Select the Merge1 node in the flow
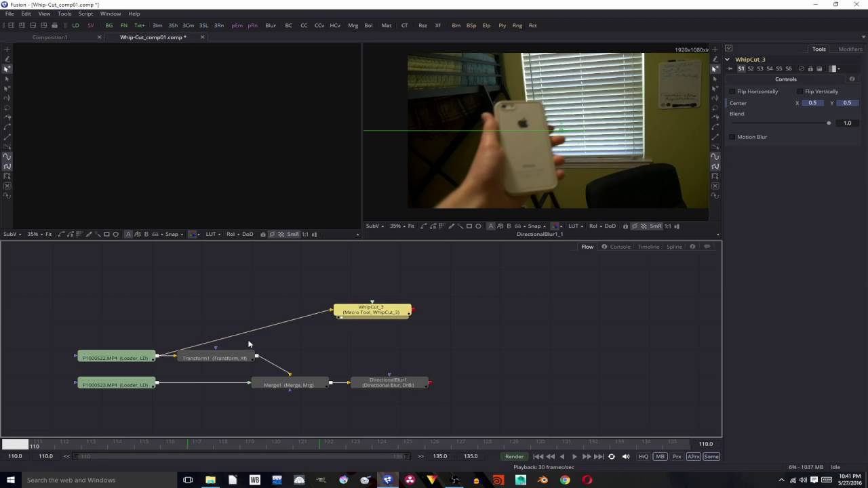Viewport: 868px width, 488px height. tap(289, 384)
